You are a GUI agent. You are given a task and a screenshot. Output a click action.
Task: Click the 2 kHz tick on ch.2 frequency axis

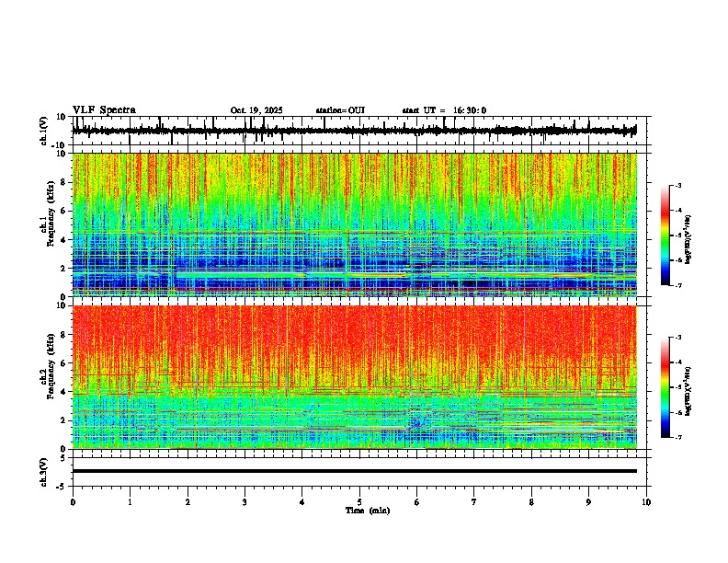point(64,420)
